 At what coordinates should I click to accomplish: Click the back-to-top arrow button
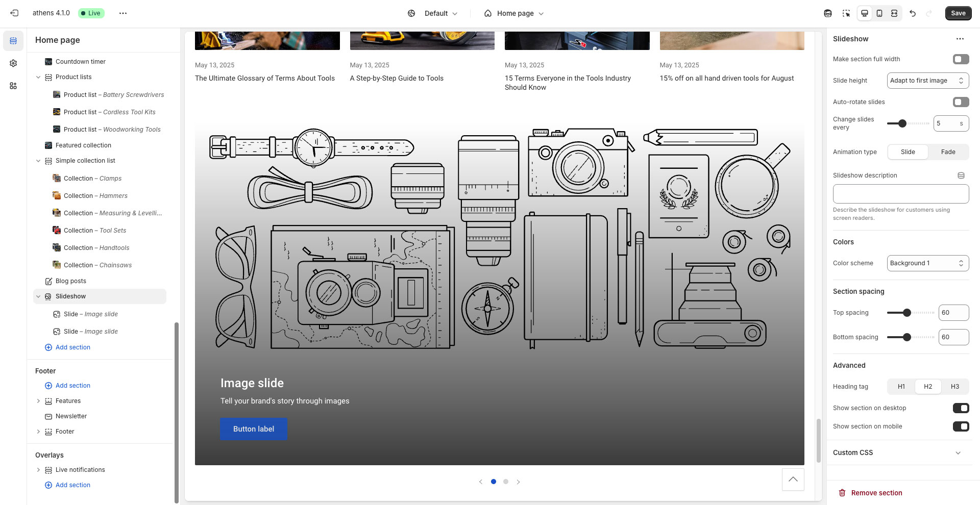[x=793, y=479]
